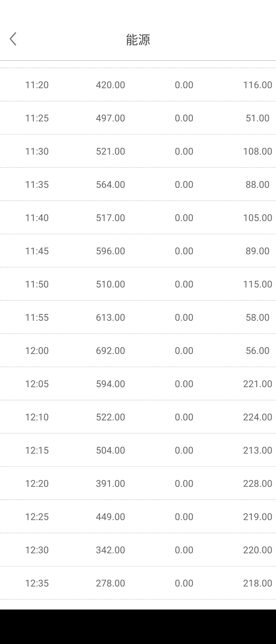The height and width of the screenshot is (644, 276).
Task: Tap the 12:35 time row
Action: tap(138, 583)
